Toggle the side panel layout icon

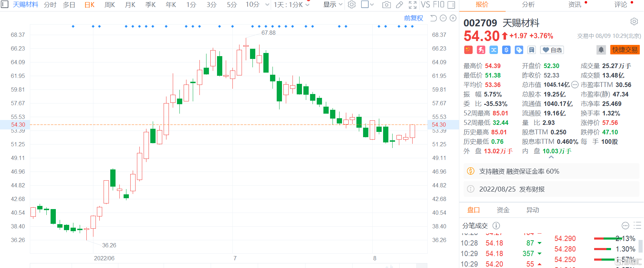pos(451,5)
